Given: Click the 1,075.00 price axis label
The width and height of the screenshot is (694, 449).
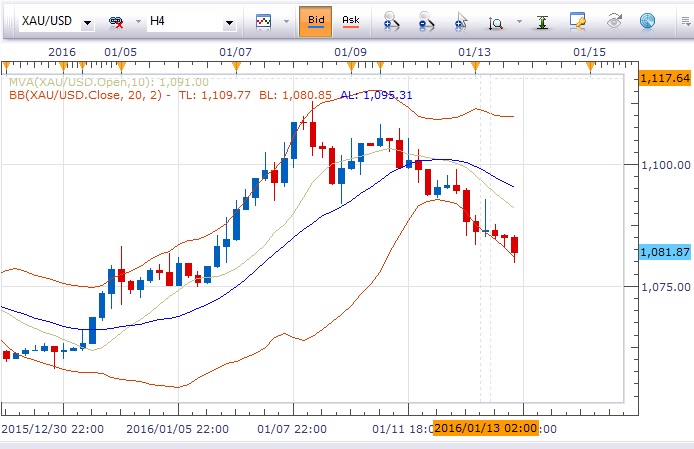Looking at the screenshot, I should [666, 287].
